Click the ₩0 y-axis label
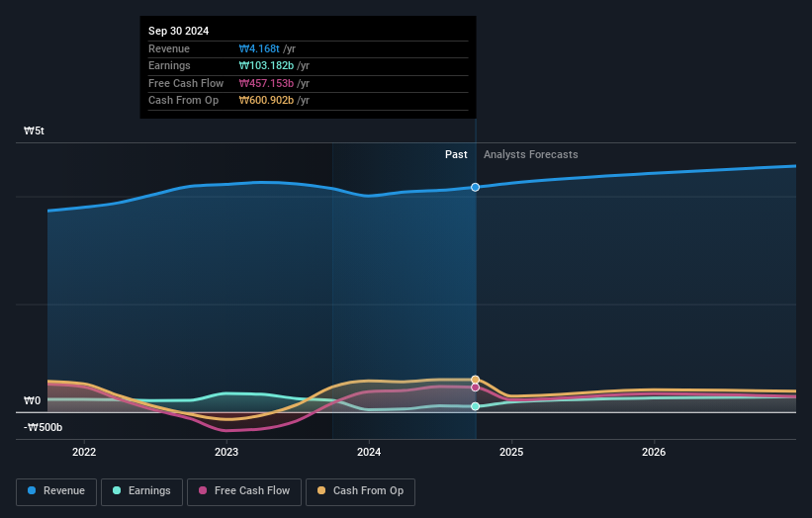Image resolution: width=812 pixels, height=518 pixels. coord(32,401)
